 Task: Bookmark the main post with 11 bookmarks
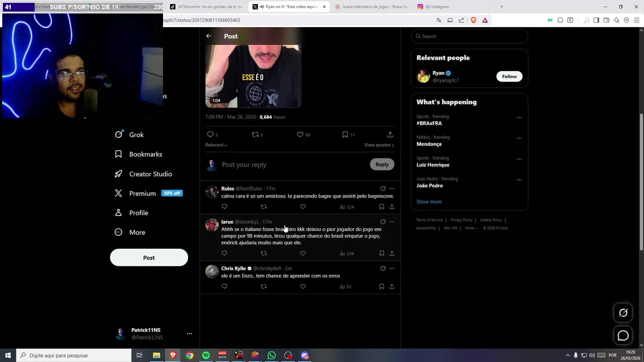click(x=348, y=135)
